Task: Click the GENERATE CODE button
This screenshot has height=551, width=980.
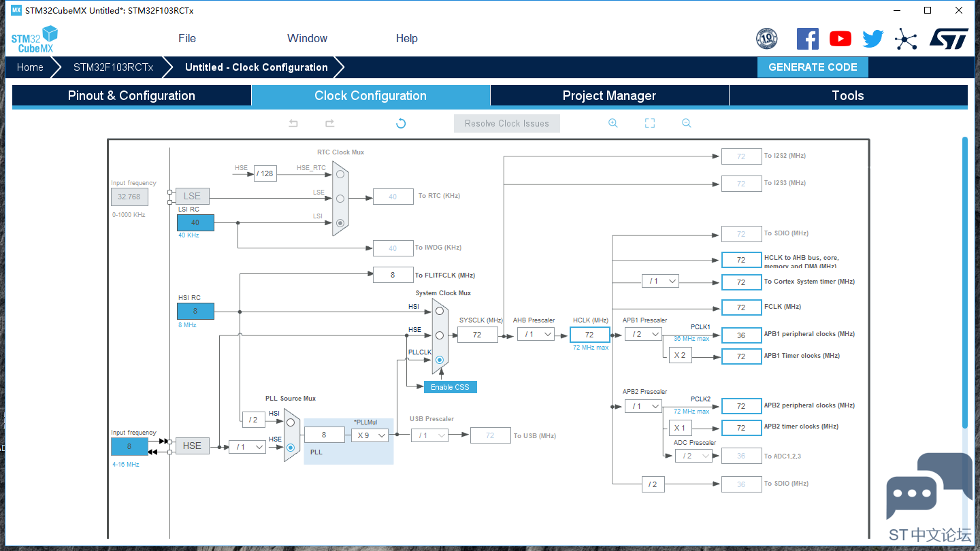Action: tap(813, 67)
